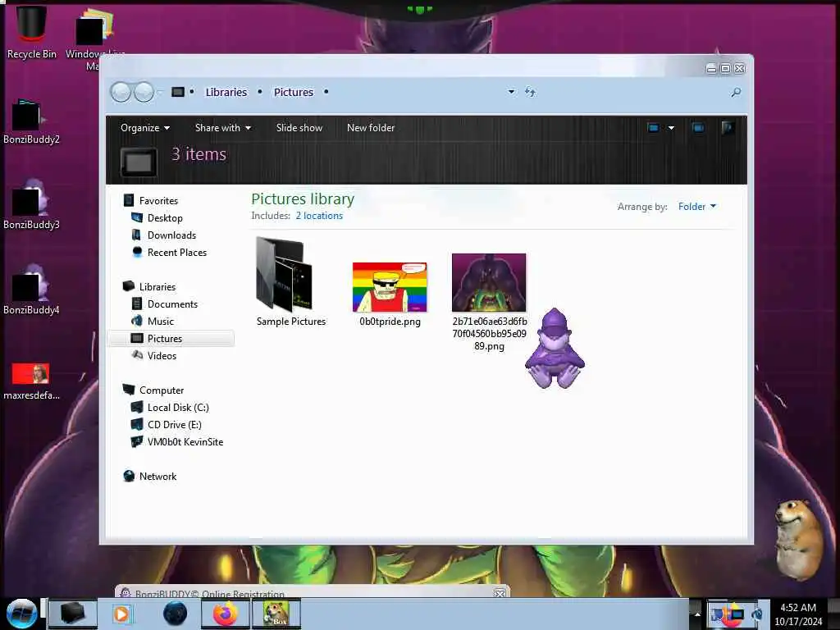Click the Back navigation button in Explorer
Image resolution: width=840 pixels, height=630 pixels.
[121, 92]
